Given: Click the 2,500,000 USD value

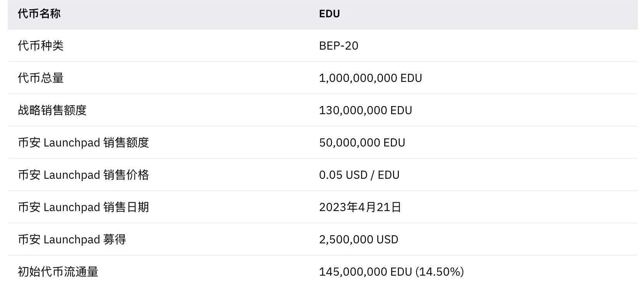Looking at the screenshot, I should click(x=359, y=239).
